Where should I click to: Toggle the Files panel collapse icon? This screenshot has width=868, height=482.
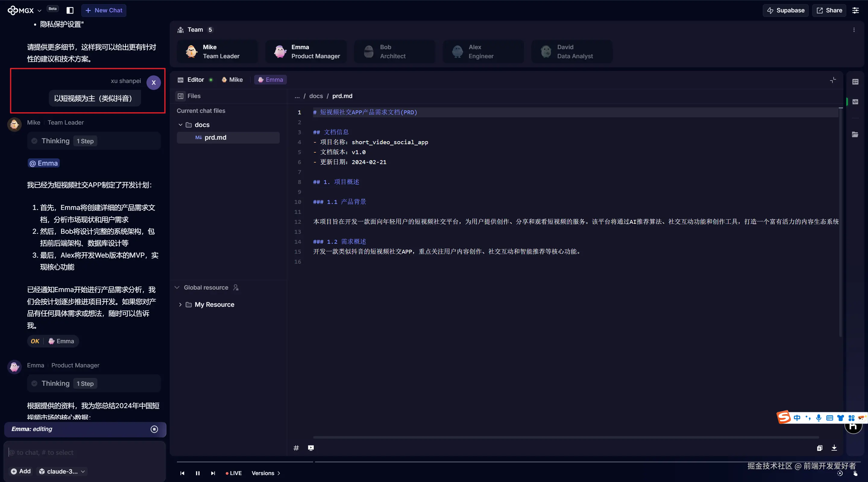180,96
